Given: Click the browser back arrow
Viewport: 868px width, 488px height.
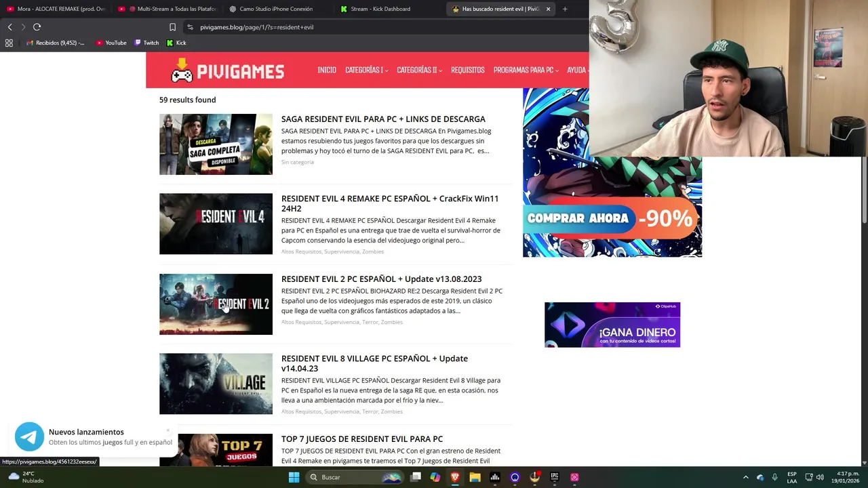Looking at the screenshot, I should pyautogui.click(x=9, y=27).
